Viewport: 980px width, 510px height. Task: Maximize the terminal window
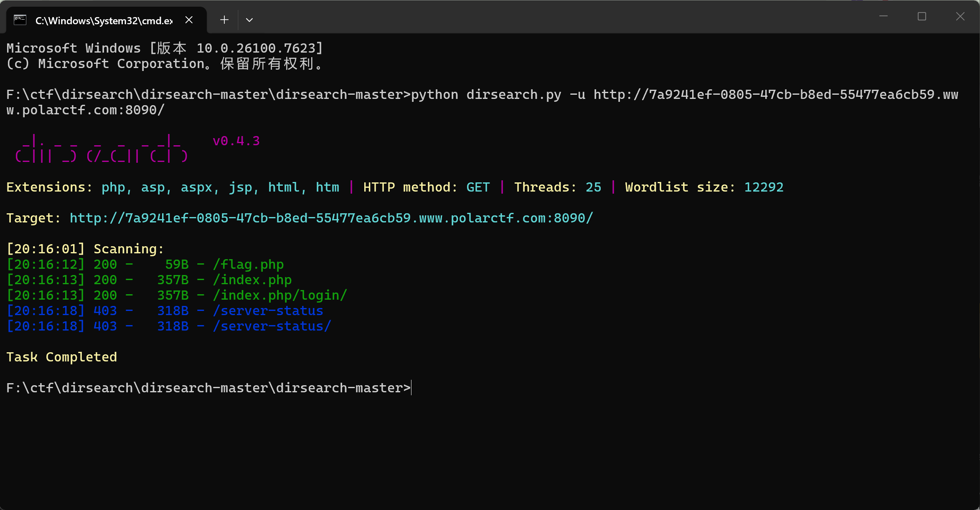tap(922, 16)
